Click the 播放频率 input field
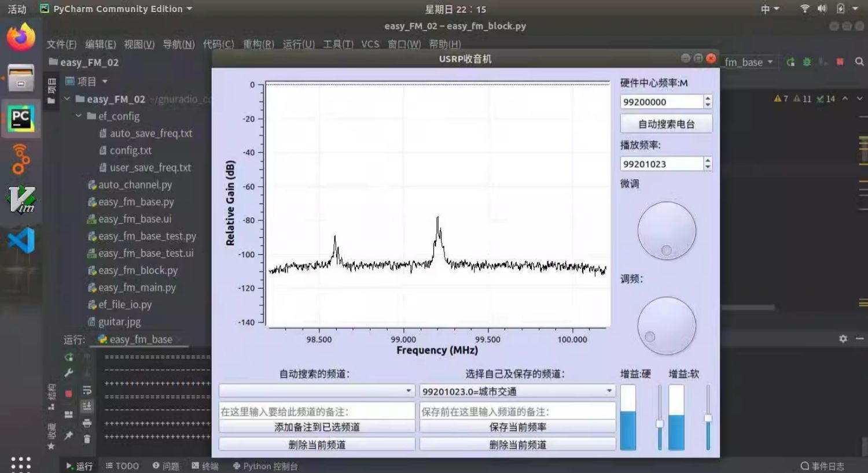 [661, 164]
